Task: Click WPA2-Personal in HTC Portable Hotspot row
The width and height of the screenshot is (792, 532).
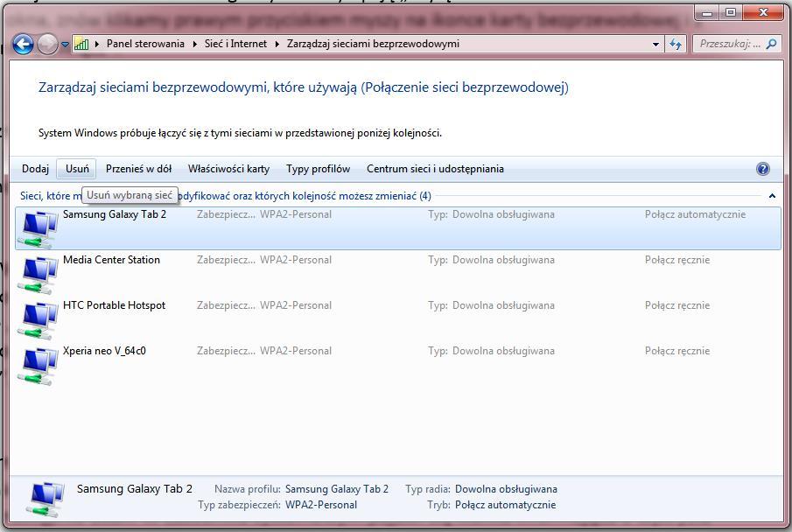Action: tap(296, 305)
